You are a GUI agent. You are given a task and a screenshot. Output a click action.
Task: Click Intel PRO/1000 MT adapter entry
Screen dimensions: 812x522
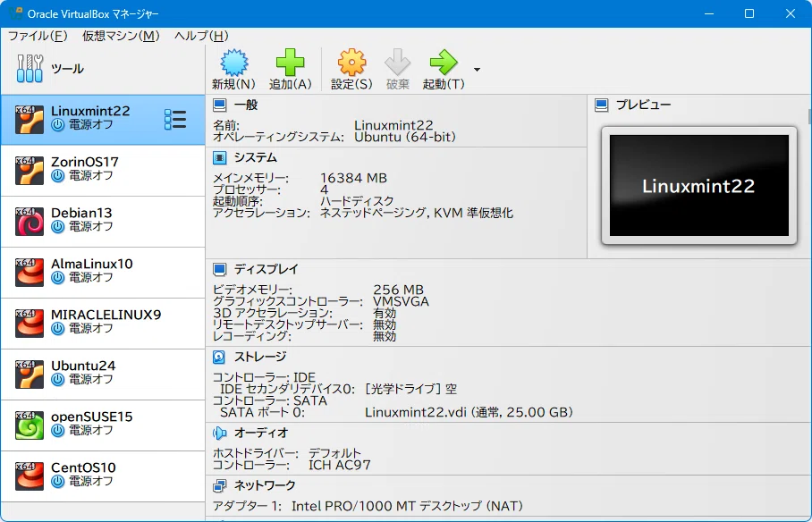pos(408,506)
